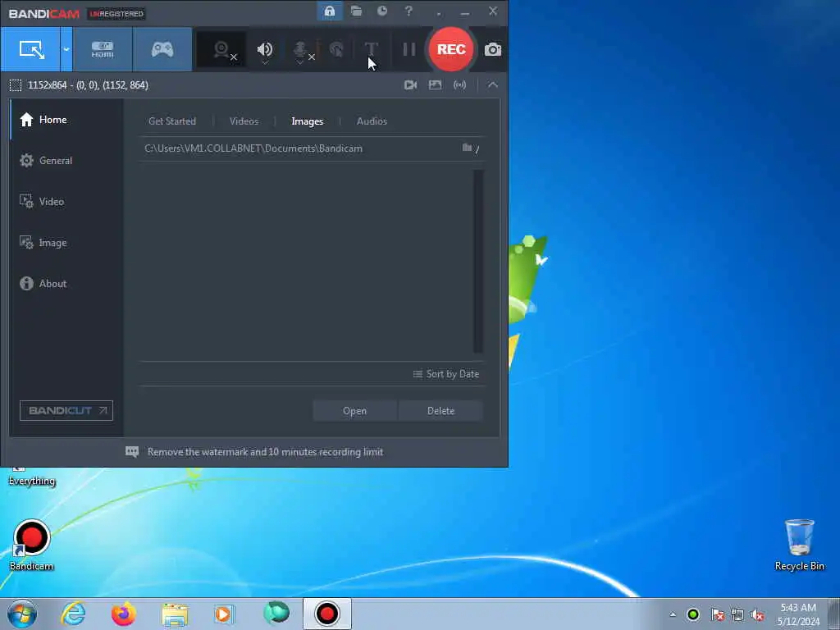Click the Open button

tap(354, 411)
